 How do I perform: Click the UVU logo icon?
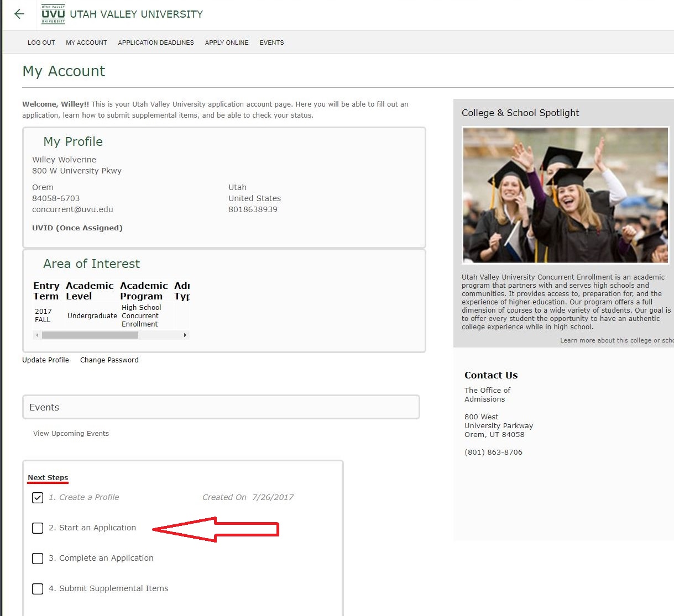point(53,14)
